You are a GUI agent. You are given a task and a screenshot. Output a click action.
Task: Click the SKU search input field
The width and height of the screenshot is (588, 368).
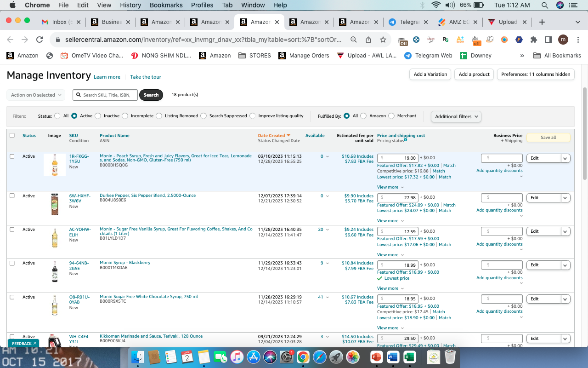coord(105,95)
